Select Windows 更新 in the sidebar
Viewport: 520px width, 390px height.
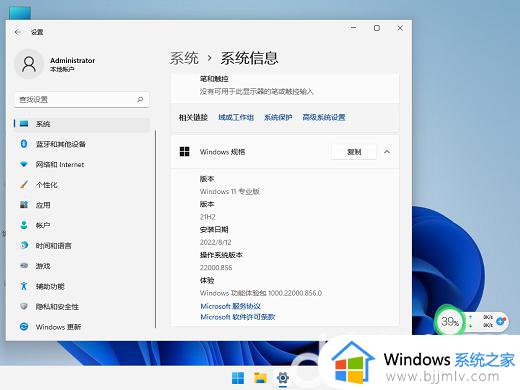tap(58, 327)
